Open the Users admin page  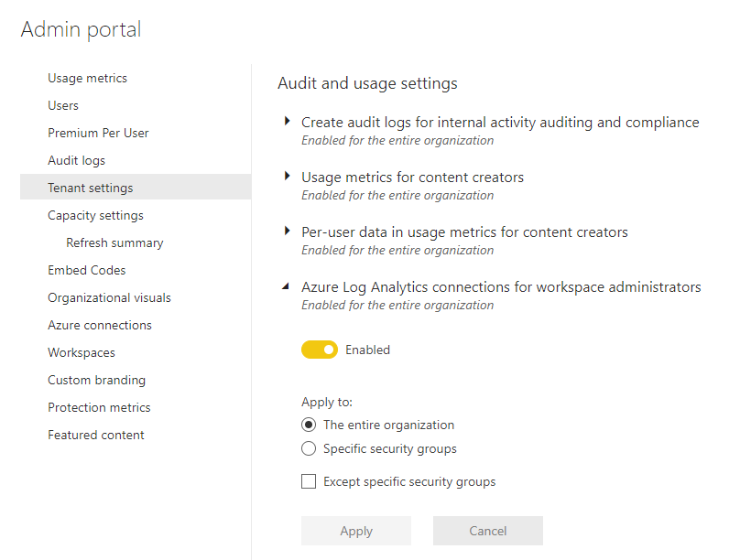point(62,105)
